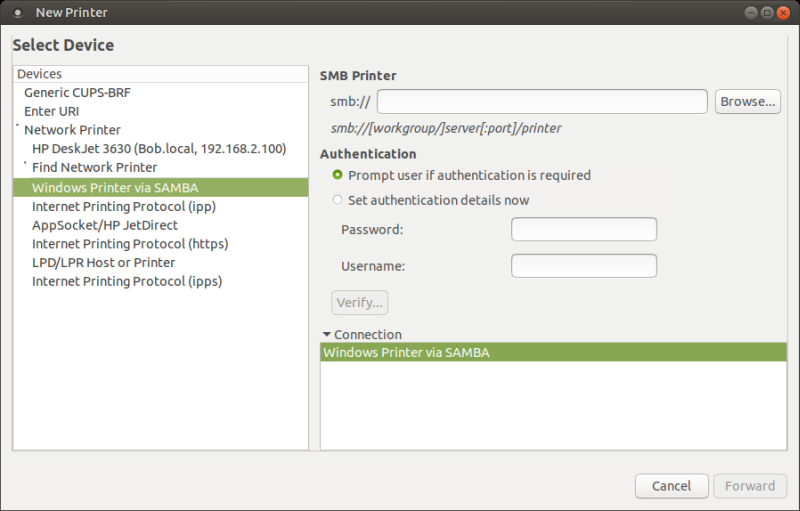Select Windows Printer via SAMBA connection row
The width and height of the screenshot is (800, 511).
click(x=552, y=352)
